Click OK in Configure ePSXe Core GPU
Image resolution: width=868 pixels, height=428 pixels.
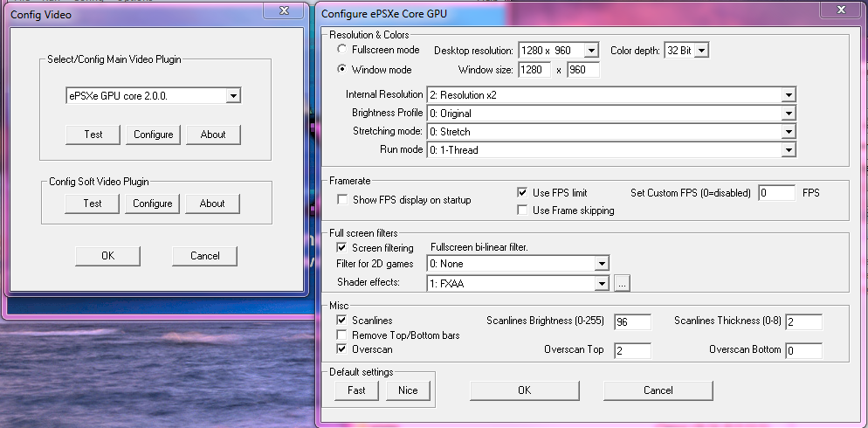pos(524,390)
